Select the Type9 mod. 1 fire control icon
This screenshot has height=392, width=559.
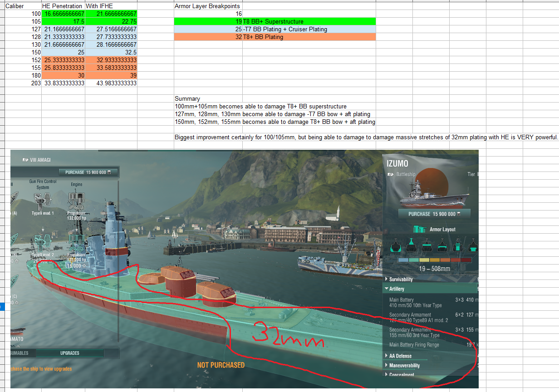(x=43, y=201)
